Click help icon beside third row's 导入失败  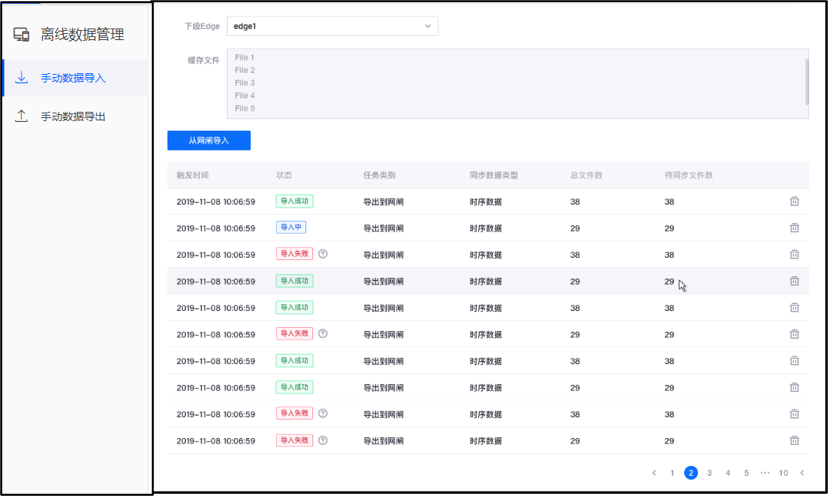(323, 254)
